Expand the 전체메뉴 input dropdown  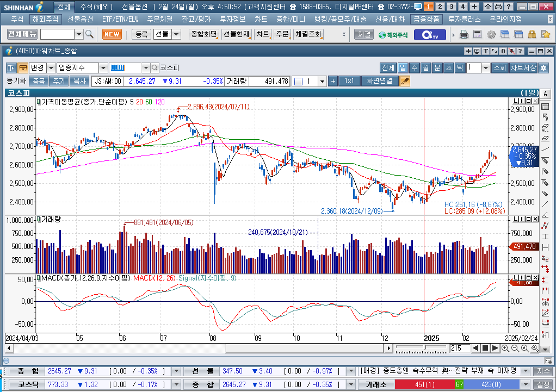[x=79, y=34]
